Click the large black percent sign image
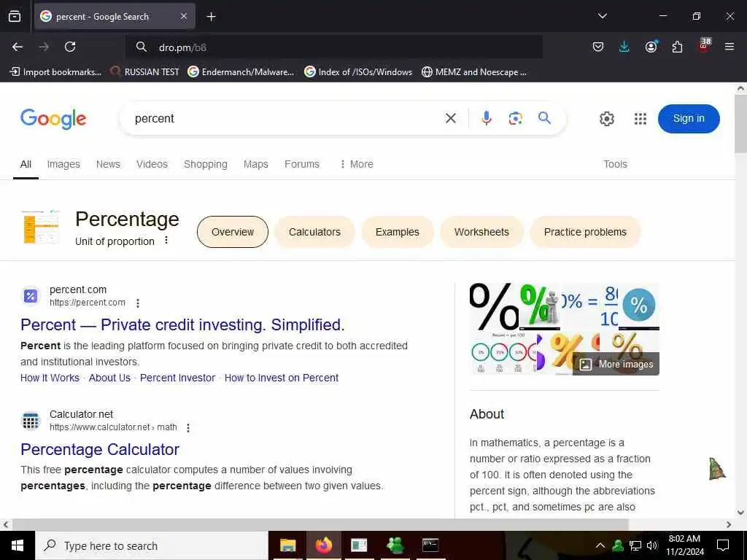 494,307
